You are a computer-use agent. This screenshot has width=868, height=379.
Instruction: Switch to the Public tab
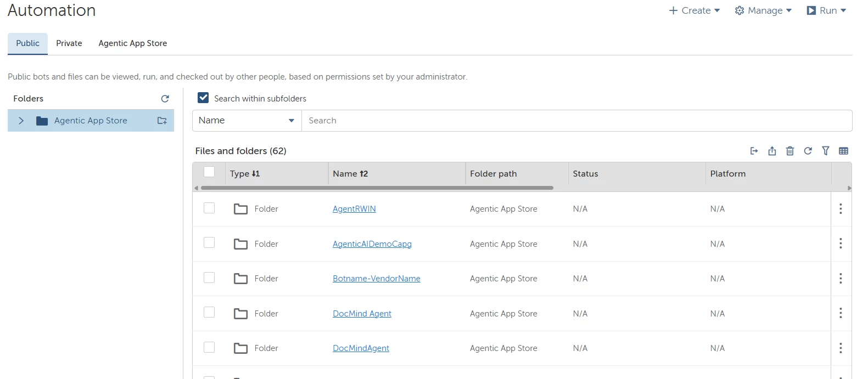(x=27, y=43)
